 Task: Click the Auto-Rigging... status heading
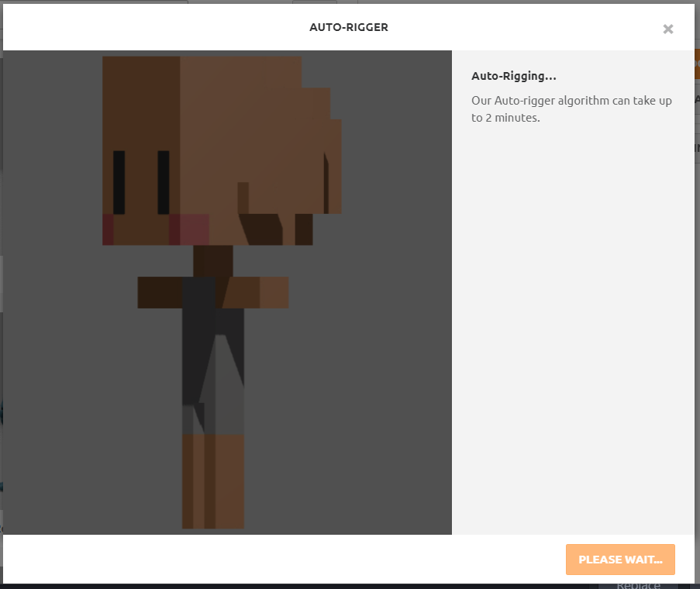pyautogui.click(x=514, y=76)
